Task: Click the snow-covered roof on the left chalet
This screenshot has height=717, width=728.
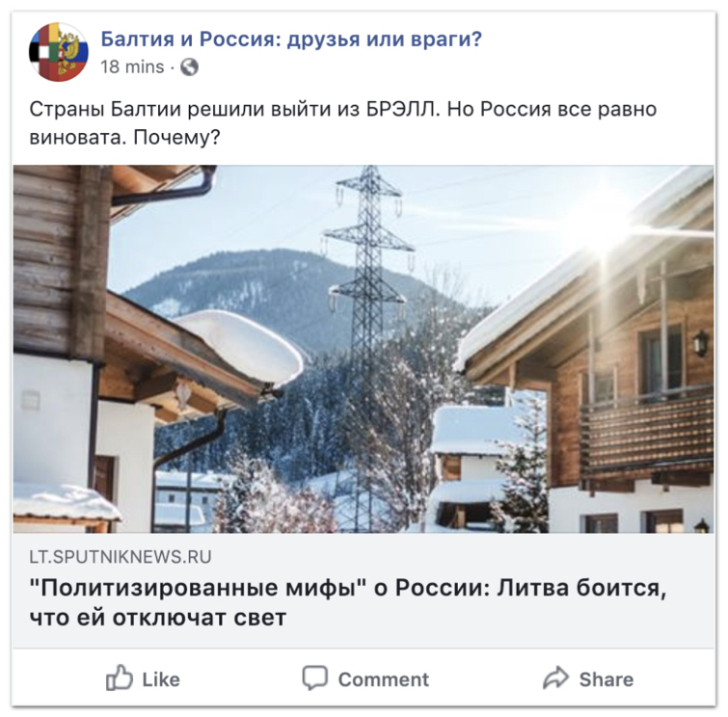Action: pos(241,345)
